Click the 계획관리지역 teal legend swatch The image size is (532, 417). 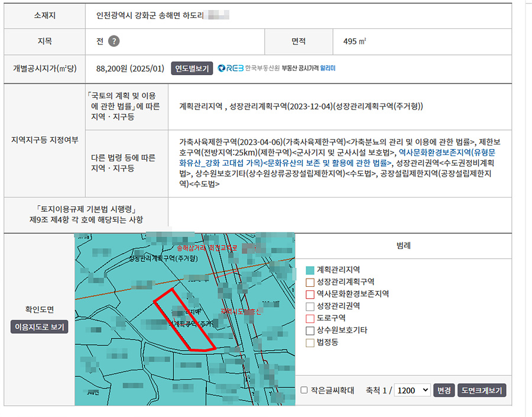click(x=310, y=270)
